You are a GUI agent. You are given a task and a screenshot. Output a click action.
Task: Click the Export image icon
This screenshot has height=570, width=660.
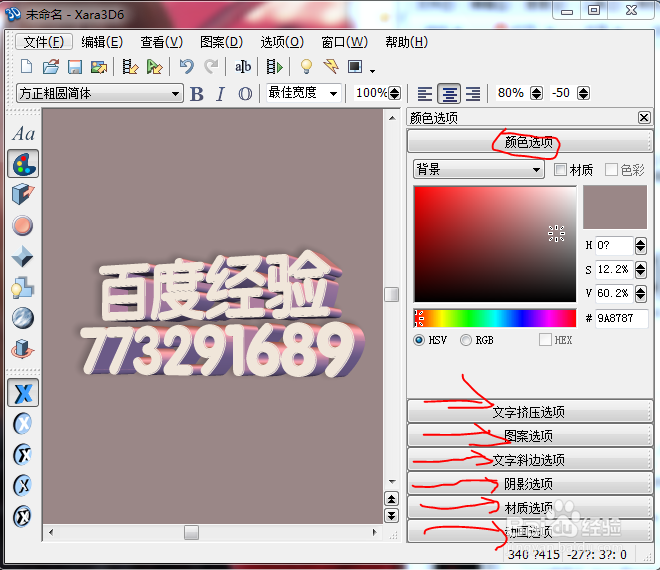(x=99, y=67)
